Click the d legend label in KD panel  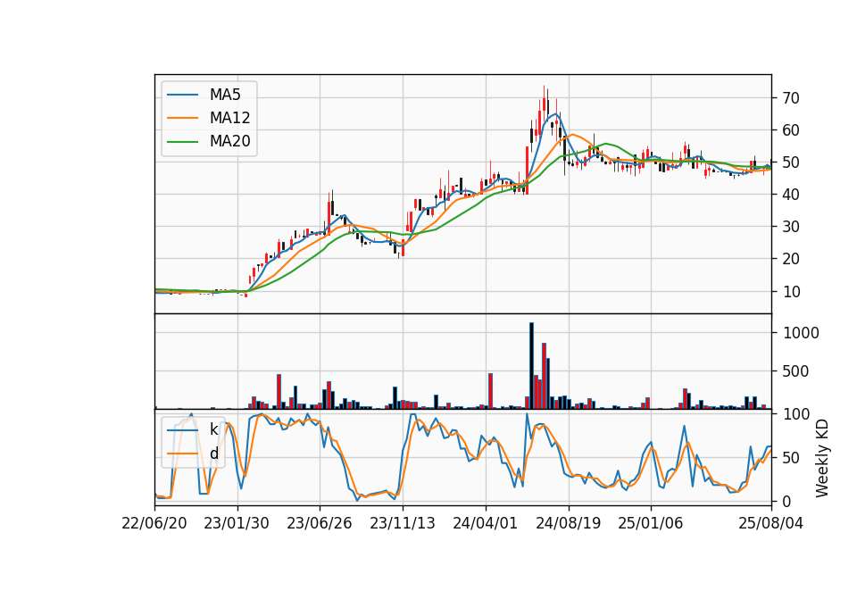213,454
